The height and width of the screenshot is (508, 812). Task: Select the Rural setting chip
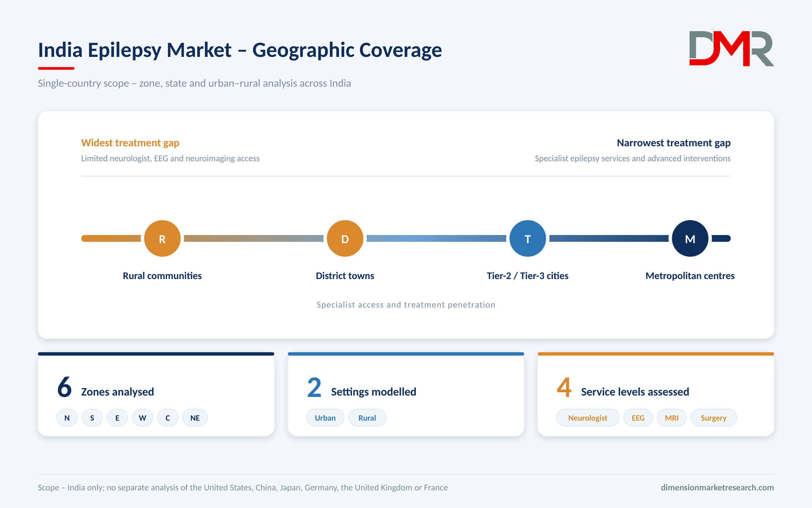point(367,418)
